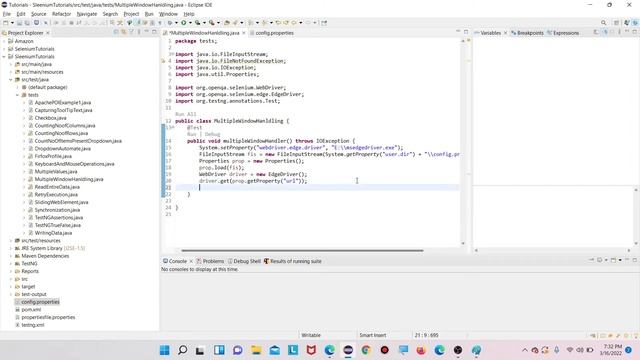This screenshot has width=640, height=360.
Task: Open the New file dropdown arrow
Action: 12,23
